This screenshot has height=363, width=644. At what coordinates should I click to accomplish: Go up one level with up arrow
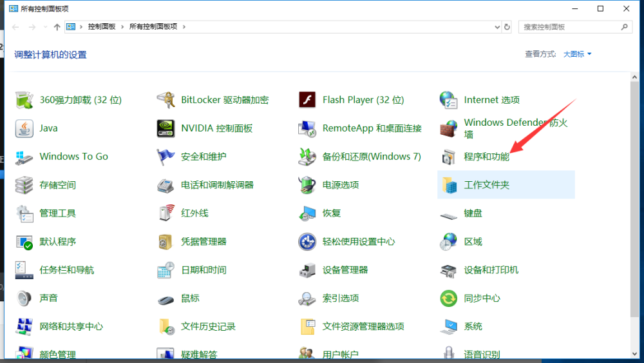57,27
